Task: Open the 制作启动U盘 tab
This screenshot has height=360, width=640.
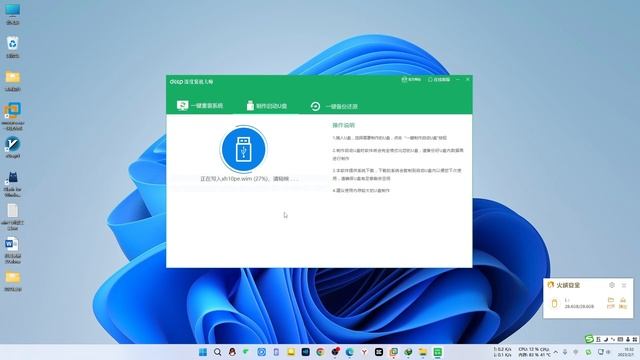Action: [267, 106]
